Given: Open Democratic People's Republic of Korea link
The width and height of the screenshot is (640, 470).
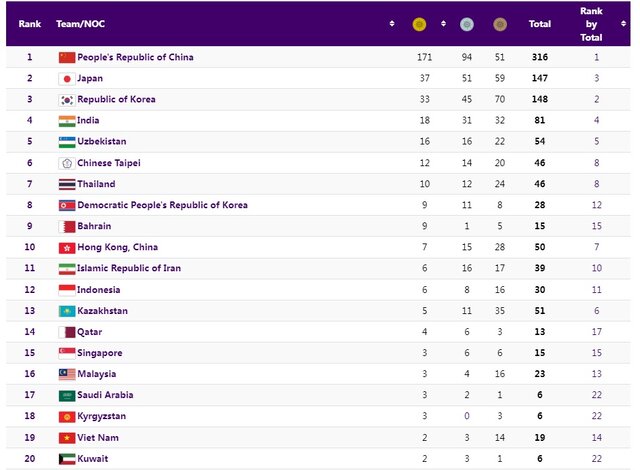Looking at the screenshot, I should click(162, 205).
